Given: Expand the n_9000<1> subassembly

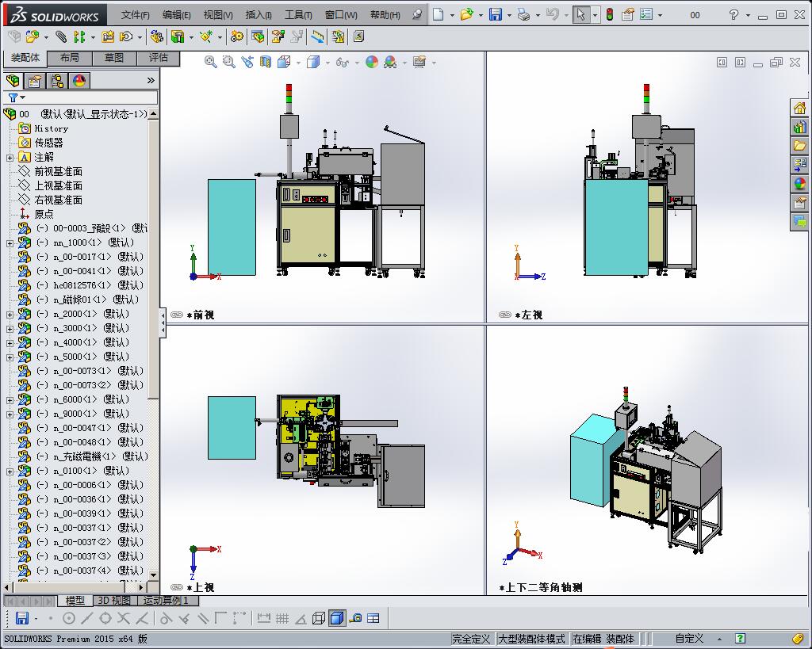Looking at the screenshot, I should [10, 414].
